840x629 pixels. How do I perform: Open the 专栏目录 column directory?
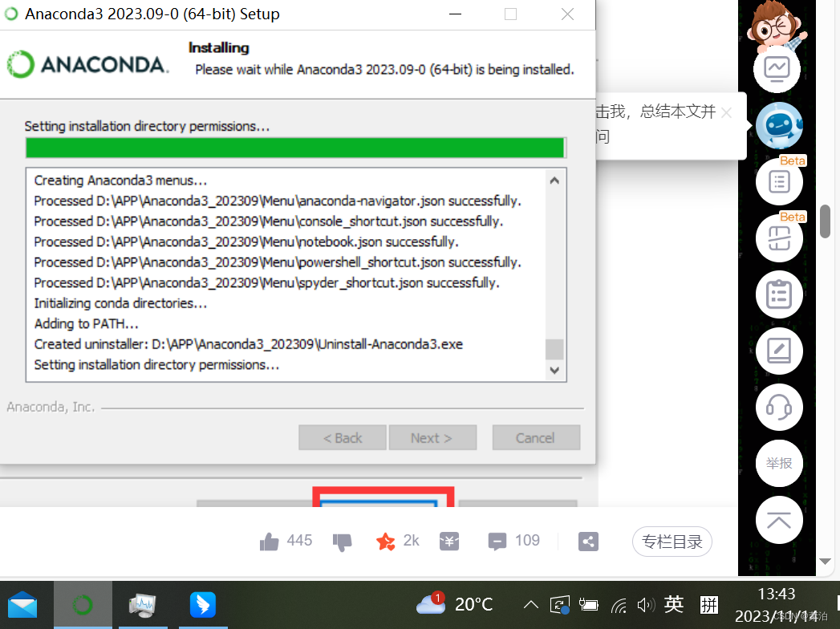(x=672, y=542)
